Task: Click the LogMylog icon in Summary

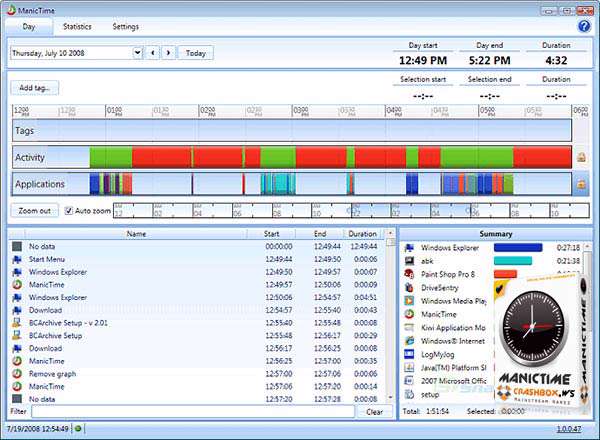Action: (x=409, y=354)
